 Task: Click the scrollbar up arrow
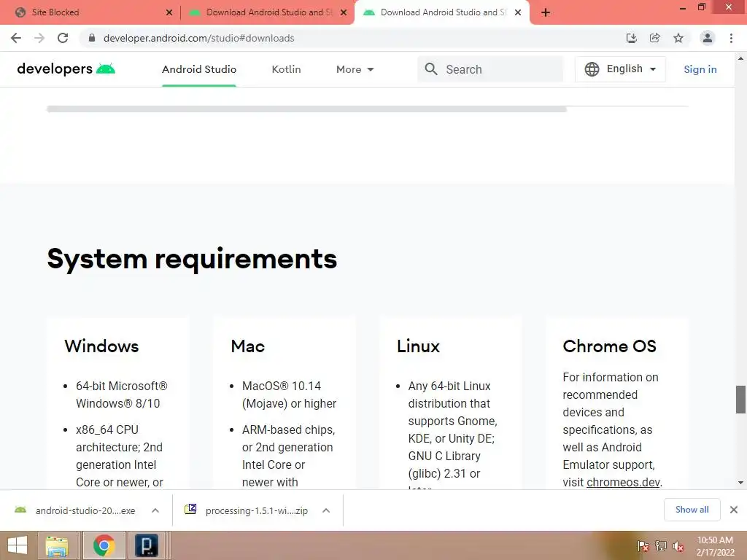coord(740,58)
